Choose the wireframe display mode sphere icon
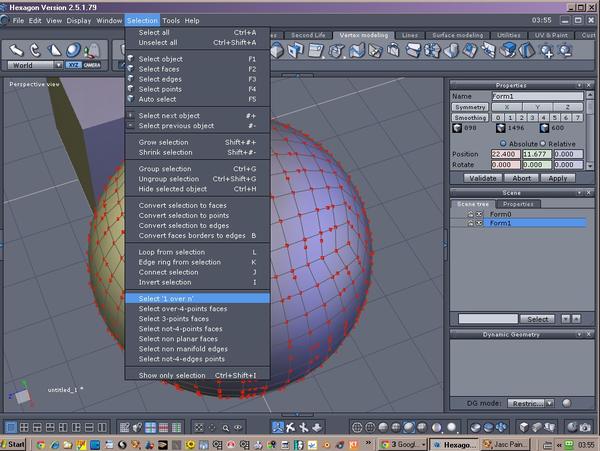 pyautogui.click(x=357, y=427)
